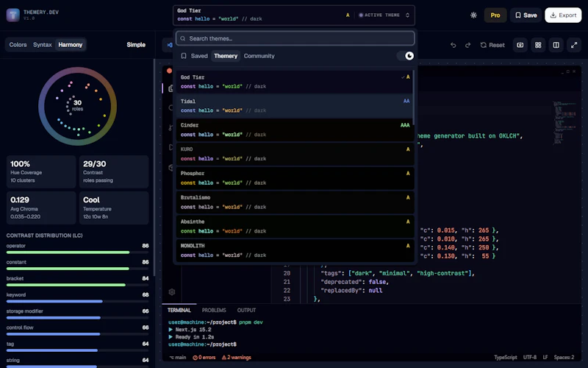Click the AA badge on Tidal
Viewport: 588px width, 368px height.
click(406, 102)
